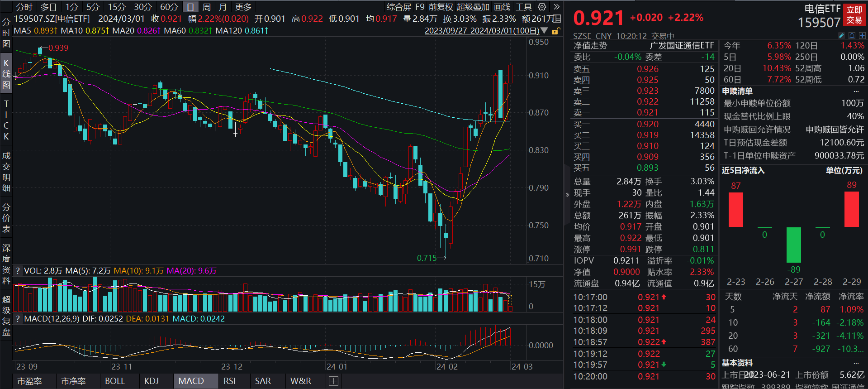Select the 多日 timeframe
This screenshot has width=868, height=389.
pyautogui.click(x=49, y=7)
